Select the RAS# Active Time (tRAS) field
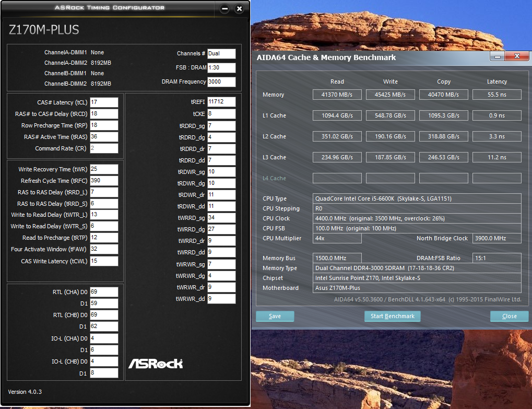Viewport: 532px width, 409px height. [104, 137]
